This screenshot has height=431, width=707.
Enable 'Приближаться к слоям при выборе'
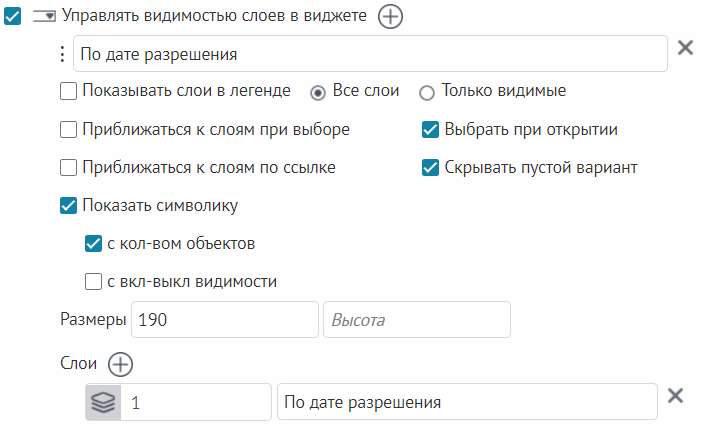coord(69,129)
